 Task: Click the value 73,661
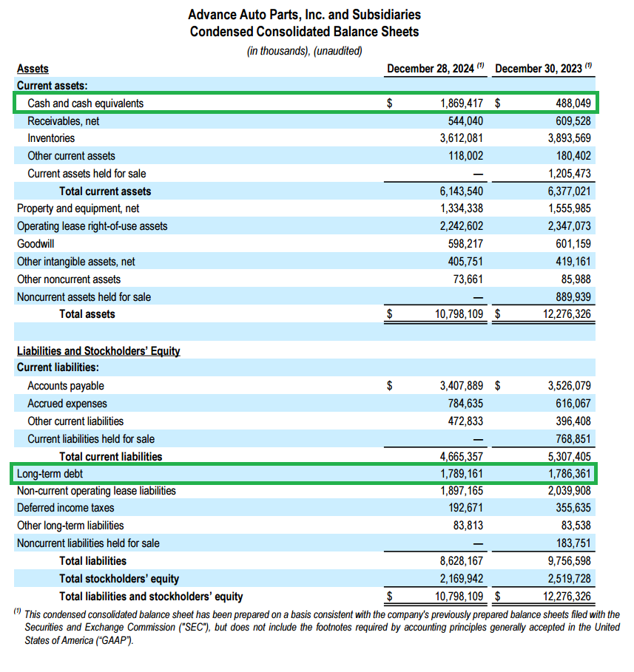point(468,279)
